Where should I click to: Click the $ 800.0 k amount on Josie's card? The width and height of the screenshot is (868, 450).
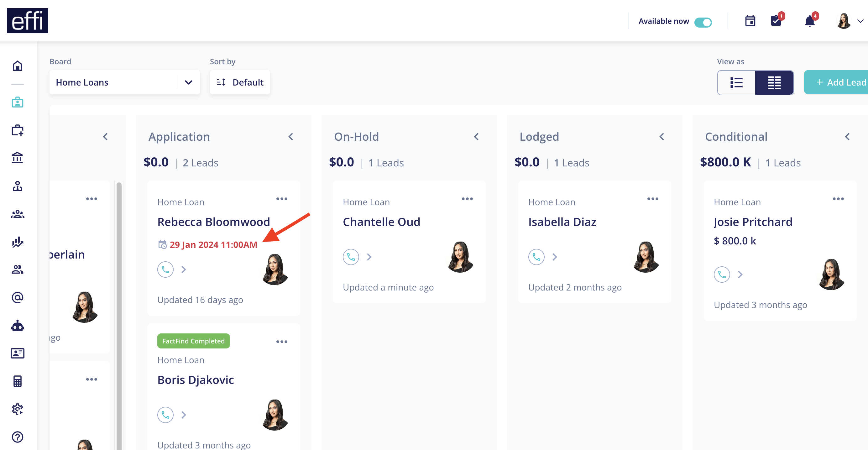735,241
